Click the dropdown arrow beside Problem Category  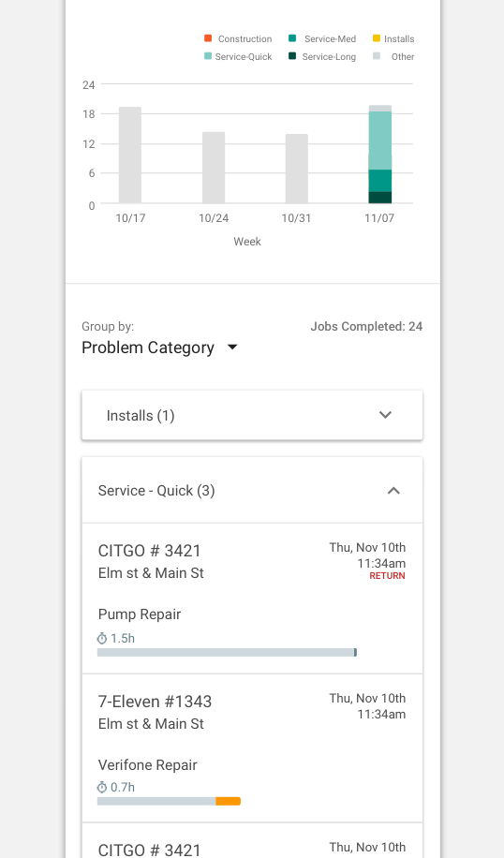232,347
